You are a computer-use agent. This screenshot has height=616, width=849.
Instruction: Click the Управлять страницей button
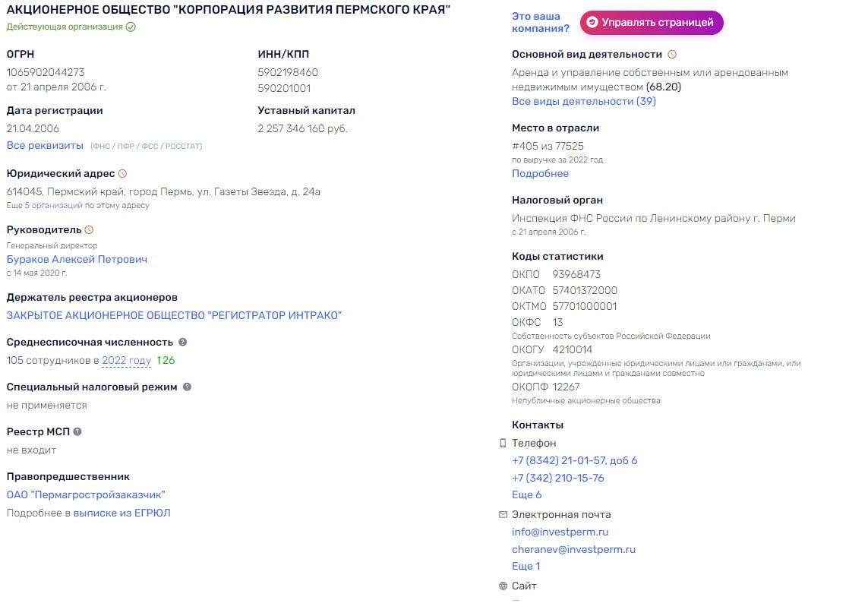click(652, 22)
